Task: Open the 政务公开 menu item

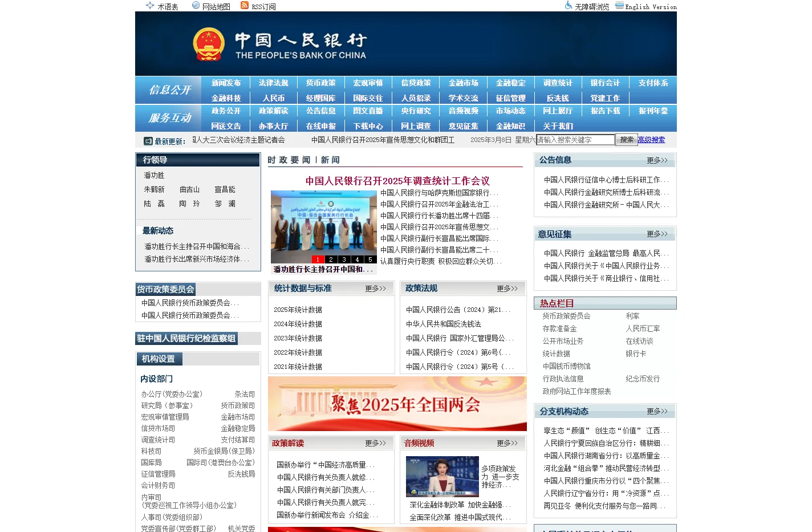Action: point(226,111)
